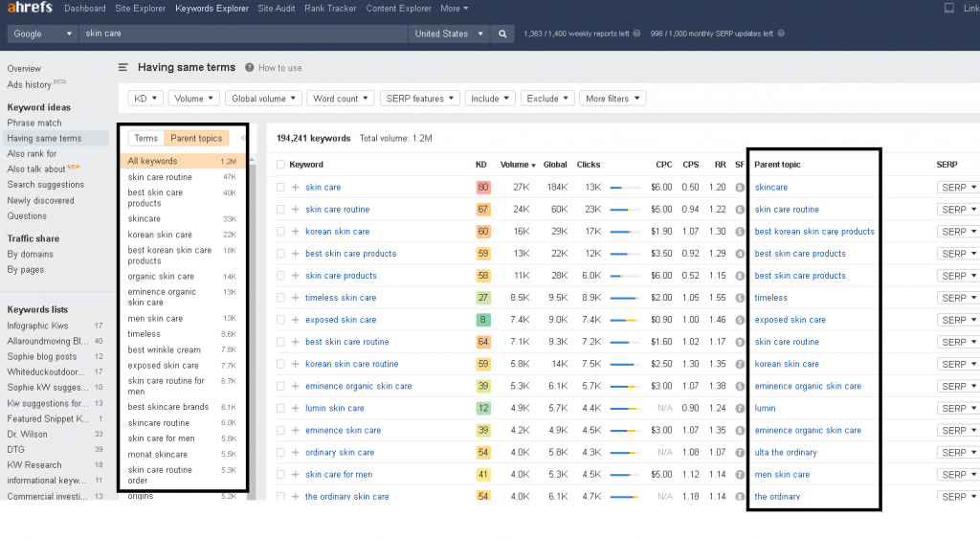The height and width of the screenshot is (539, 980).
Task: Switch to the Parent topics tab
Action: tap(196, 138)
